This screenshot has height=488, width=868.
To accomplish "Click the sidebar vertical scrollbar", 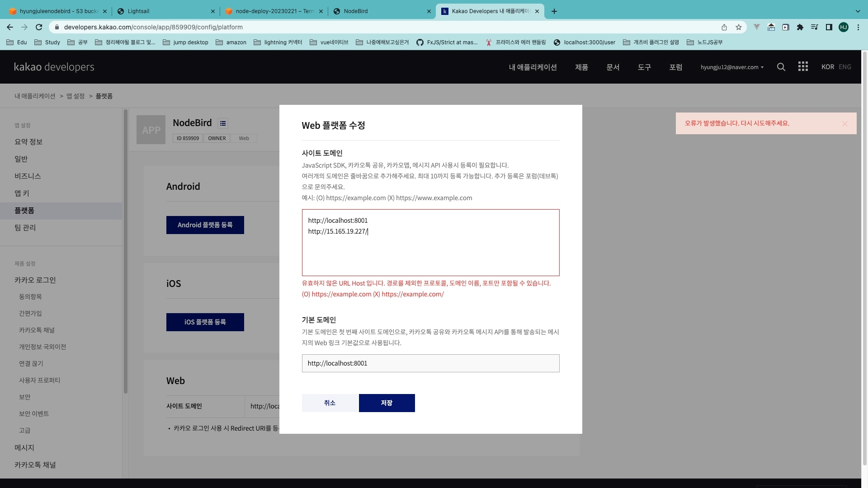I will coord(126,251).
